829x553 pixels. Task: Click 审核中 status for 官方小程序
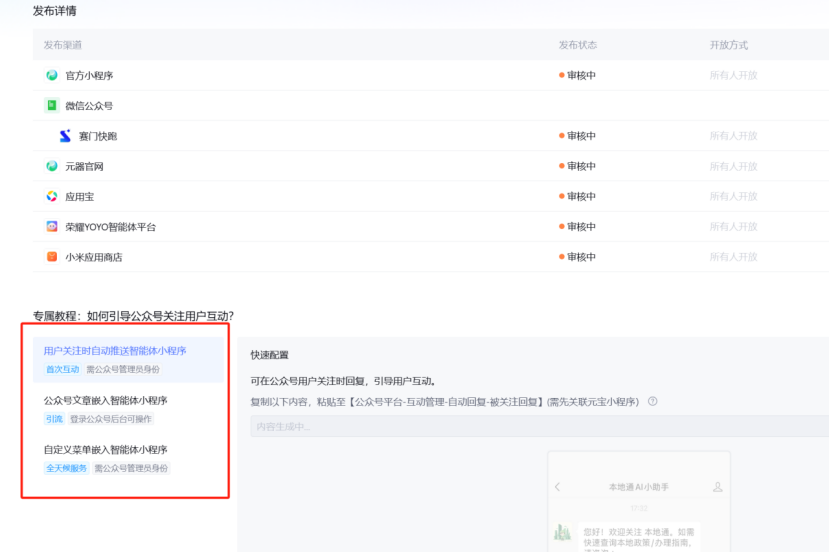click(x=577, y=75)
